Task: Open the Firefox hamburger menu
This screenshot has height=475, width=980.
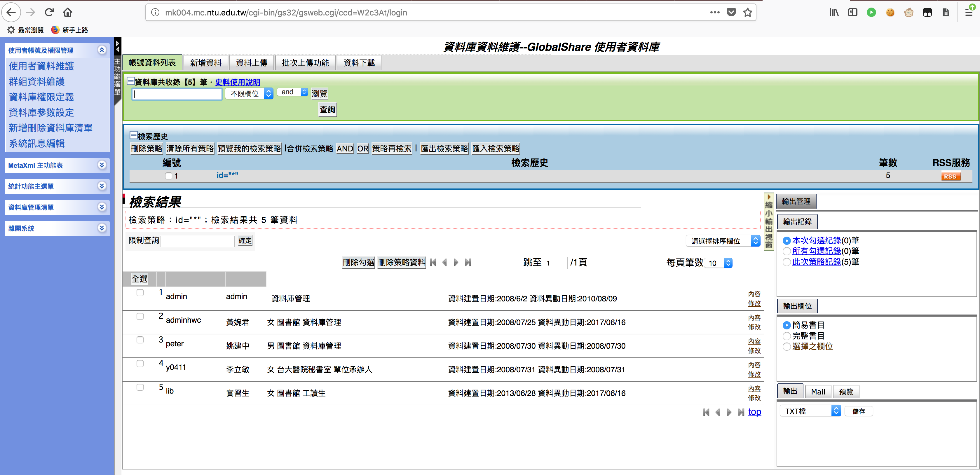Action: pos(969,12)
